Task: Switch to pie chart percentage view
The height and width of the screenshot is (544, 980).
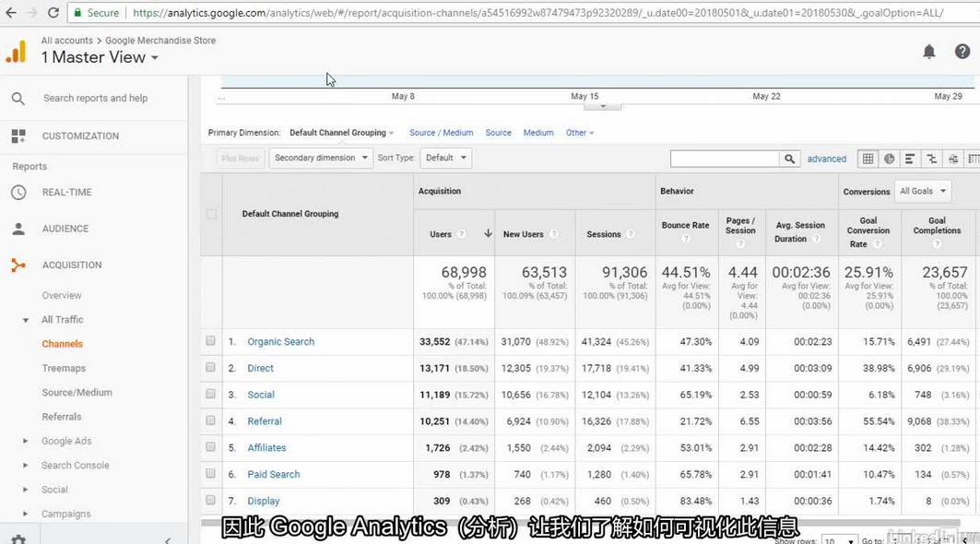Action: (x=889, y=159)
